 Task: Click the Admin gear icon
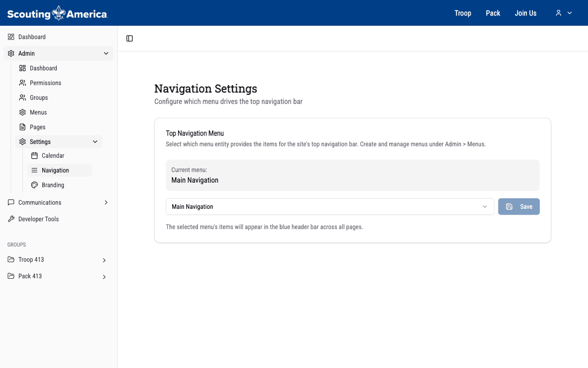coord(11,53)
